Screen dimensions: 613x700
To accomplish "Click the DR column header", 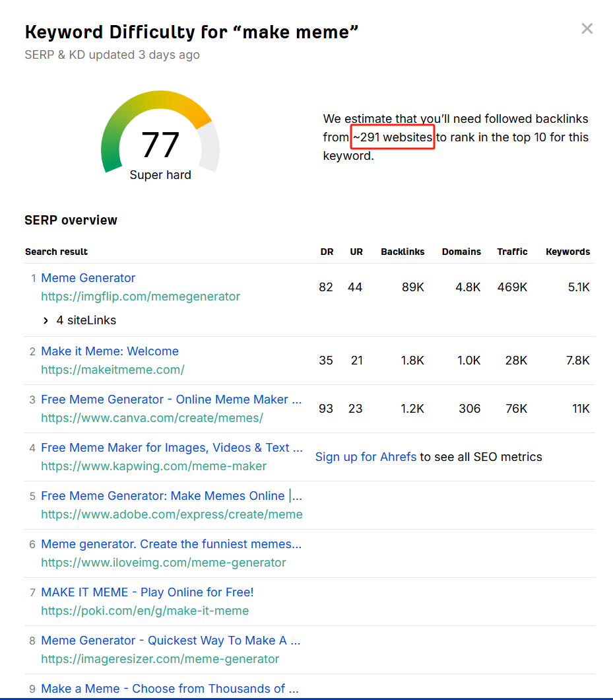I will [327, 252].
